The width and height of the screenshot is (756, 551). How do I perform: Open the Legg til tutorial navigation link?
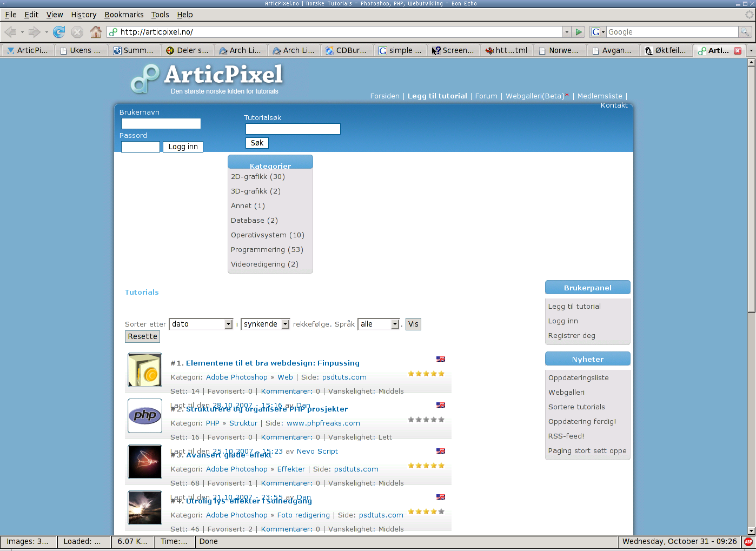tap(437, 96)
